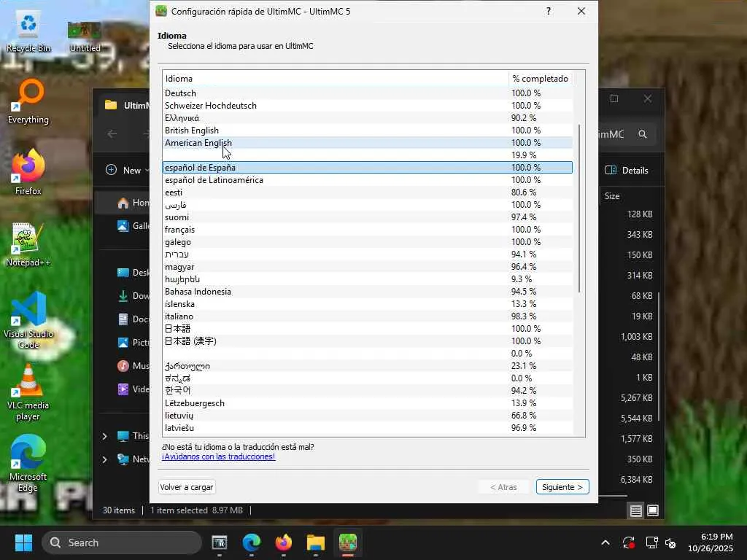Launch Firefox from the desktop
747x560 pixels.
click(28, 172)
